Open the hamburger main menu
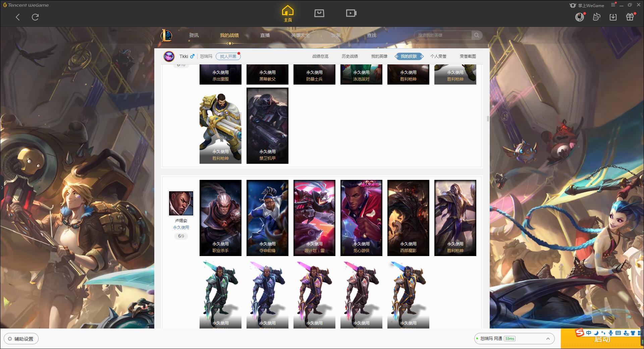 pos(613,5)
